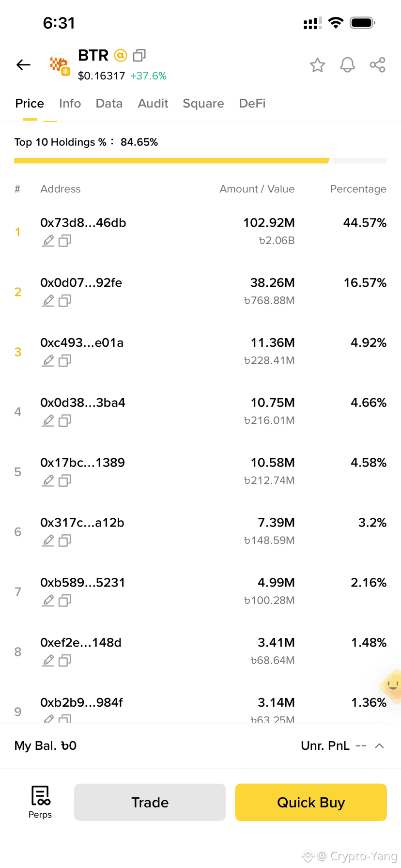
Task: Tap the gray Trade button
Action: click(x=150, y=802)
